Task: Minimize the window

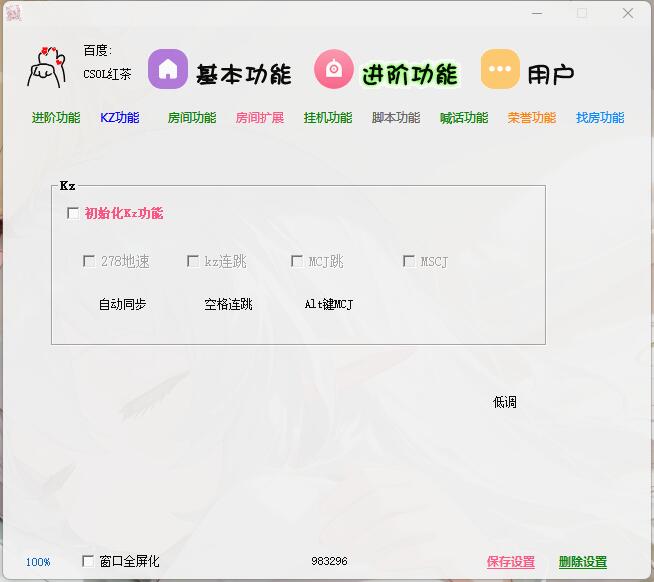Action: click(536, 13)
